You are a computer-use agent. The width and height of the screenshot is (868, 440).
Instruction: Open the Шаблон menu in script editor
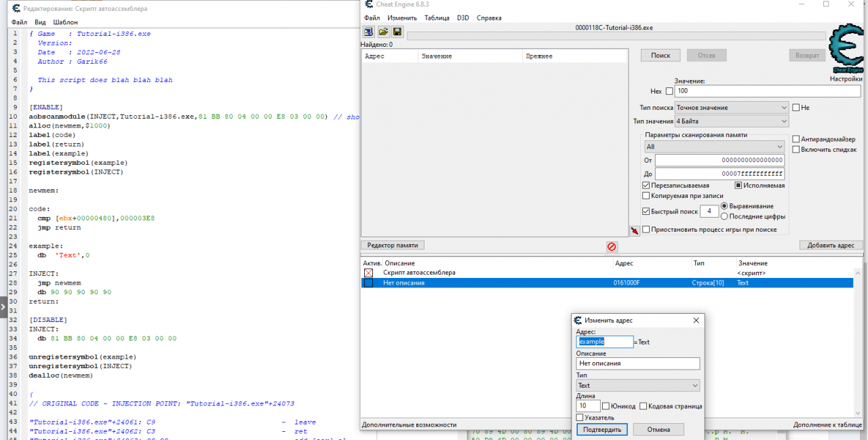65,22
